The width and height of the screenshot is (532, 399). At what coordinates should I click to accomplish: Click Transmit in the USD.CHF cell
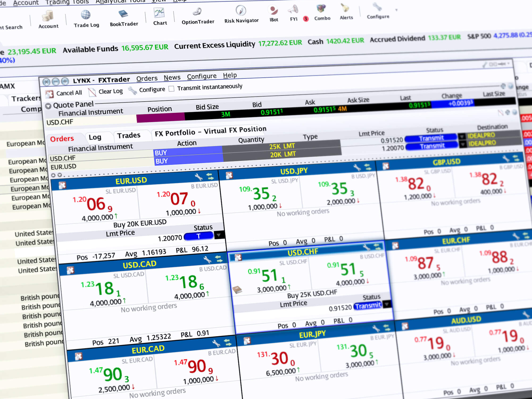[x=368, y=306]
